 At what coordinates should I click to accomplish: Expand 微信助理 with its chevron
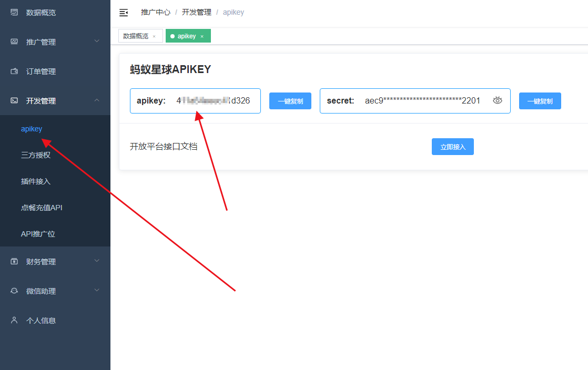click(97, 290)
